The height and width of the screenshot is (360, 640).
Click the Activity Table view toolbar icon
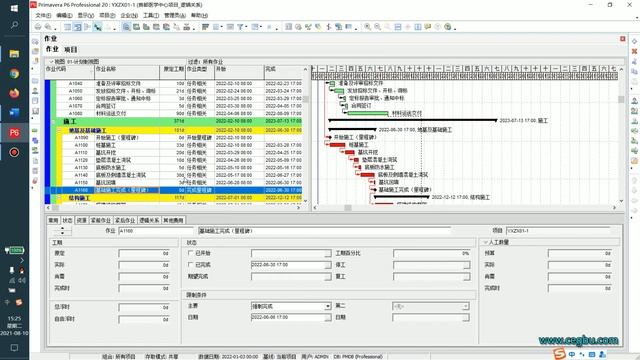click(x=67, y=27)
